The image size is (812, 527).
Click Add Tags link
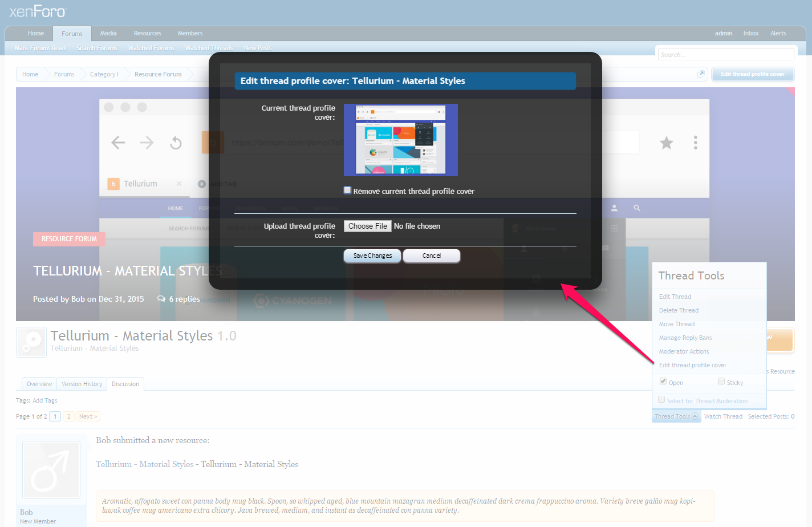(45, 400)
